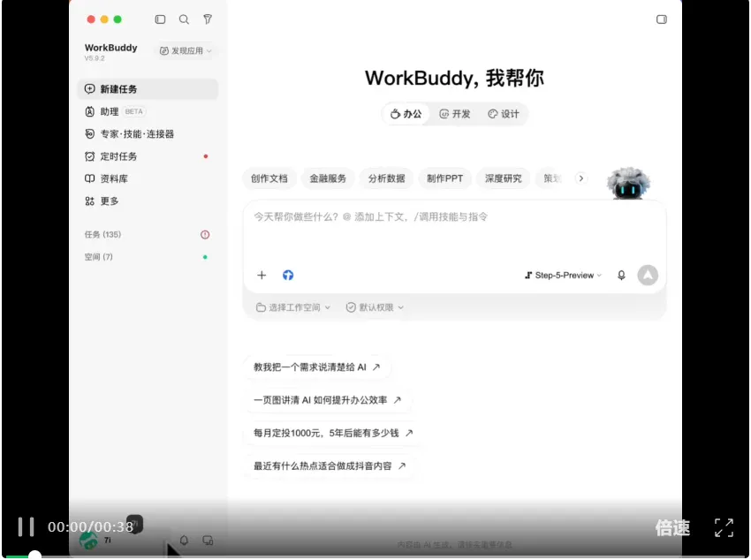Open suggestion 最近有什么热点适合做成抖音内容
The image size is (751, 560).
330,466
